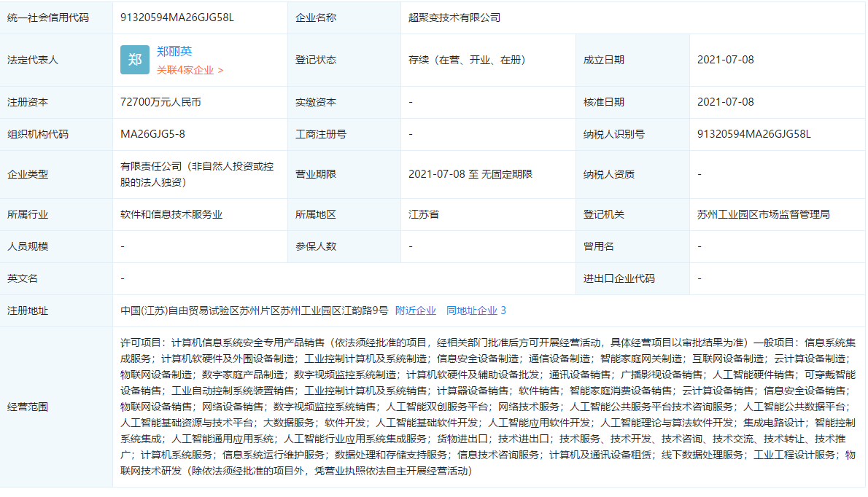Click registration status 存续（在营、开业、在册）
Screen dimensions: 868x497
(x=467, y=60)
